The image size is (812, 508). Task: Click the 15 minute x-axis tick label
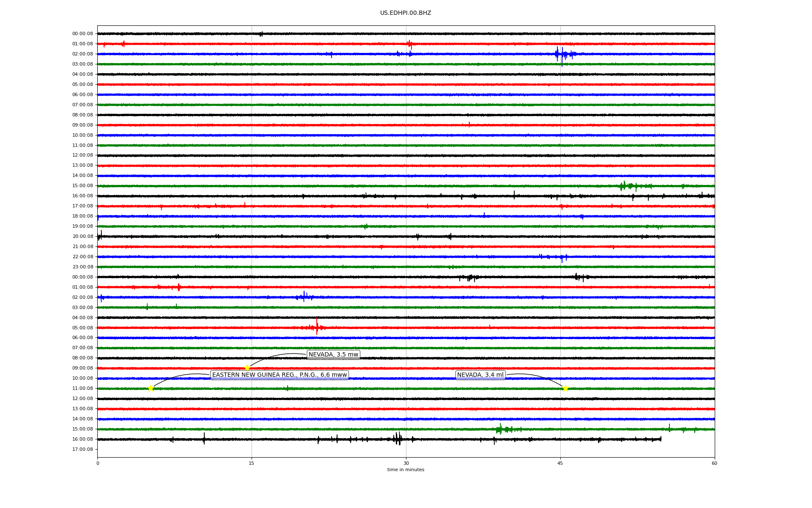coord(252,463)
